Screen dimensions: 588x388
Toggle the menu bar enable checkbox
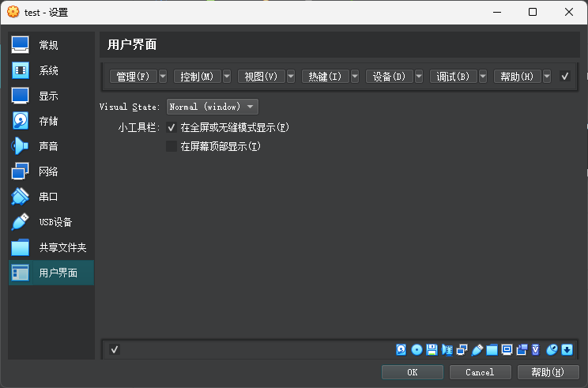click(x=565, y=77)
